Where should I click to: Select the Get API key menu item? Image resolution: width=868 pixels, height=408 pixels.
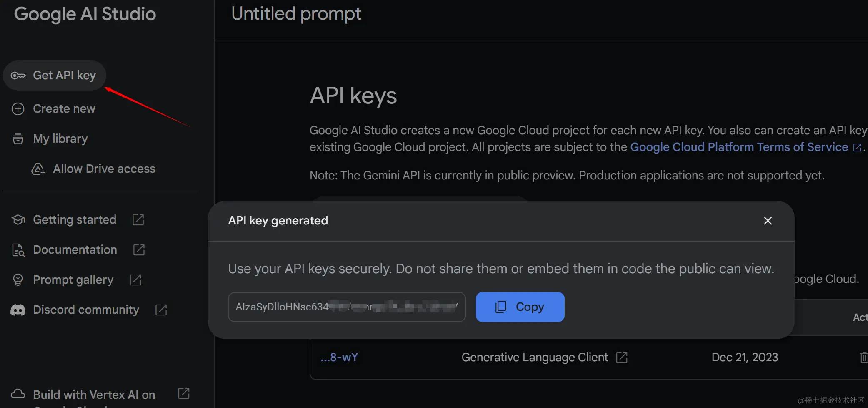tap(64, 76)
